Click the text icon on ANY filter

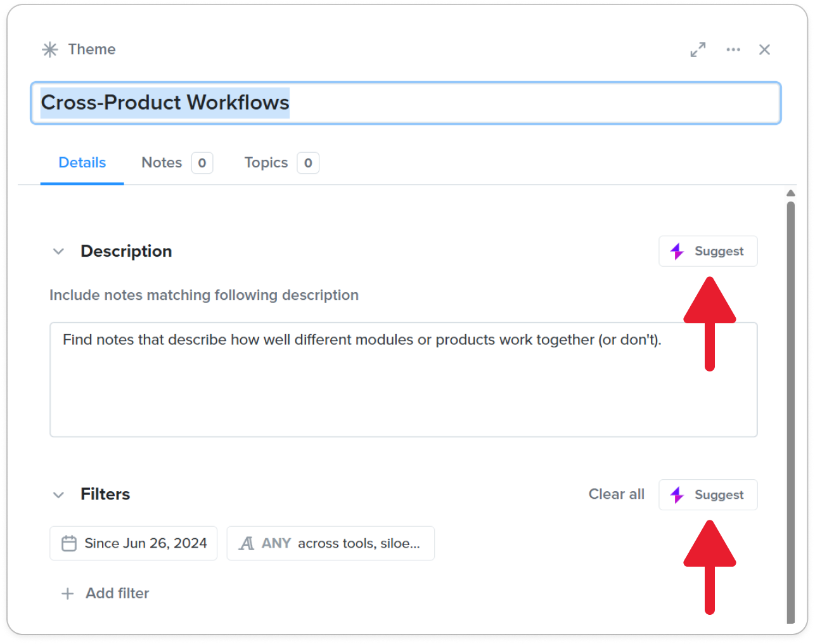click(247, 543)
